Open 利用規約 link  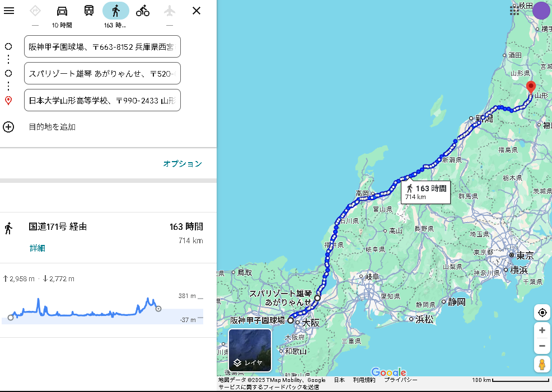point(364,380)
